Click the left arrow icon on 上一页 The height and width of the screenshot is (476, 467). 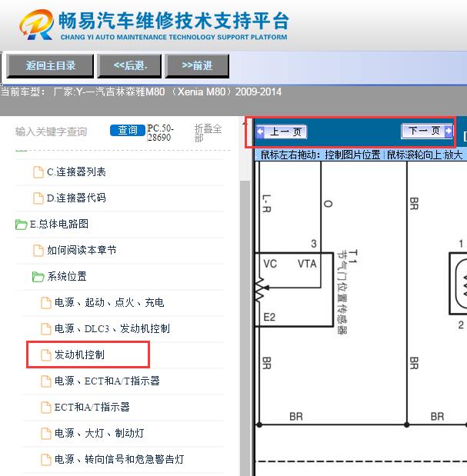pyautogui.click(x=260, y=131)
